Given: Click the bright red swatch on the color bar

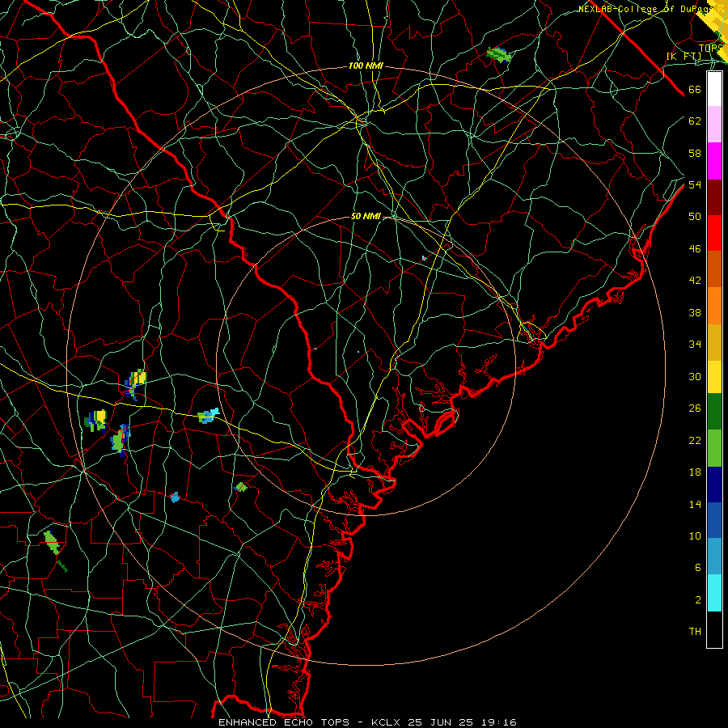Looking at the screenshot, I should (714, 233).
